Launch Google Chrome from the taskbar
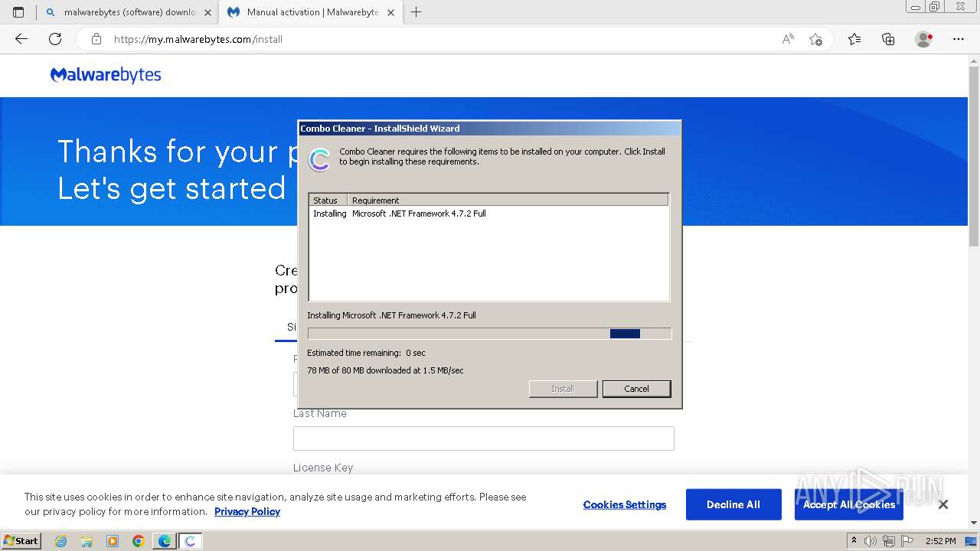Screen dimensions: 980x551 point(139,541)
